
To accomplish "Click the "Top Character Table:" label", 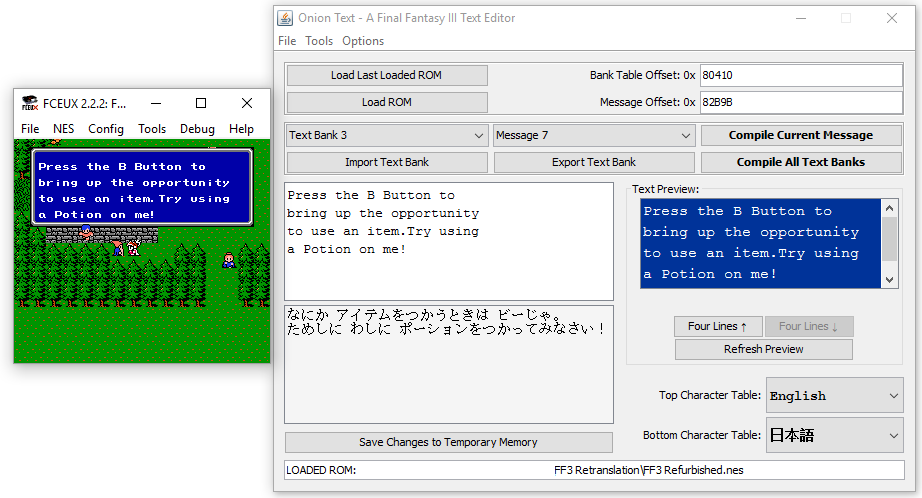I will [710, 395].
